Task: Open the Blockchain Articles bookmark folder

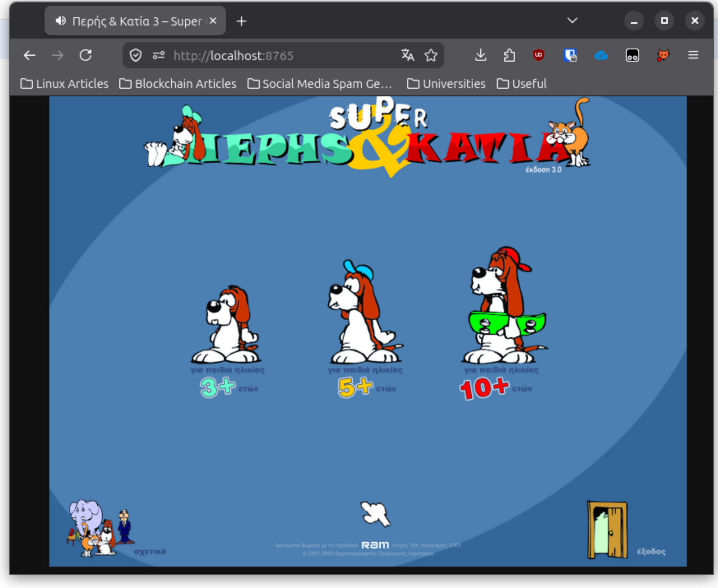Action: coord(178,84)
